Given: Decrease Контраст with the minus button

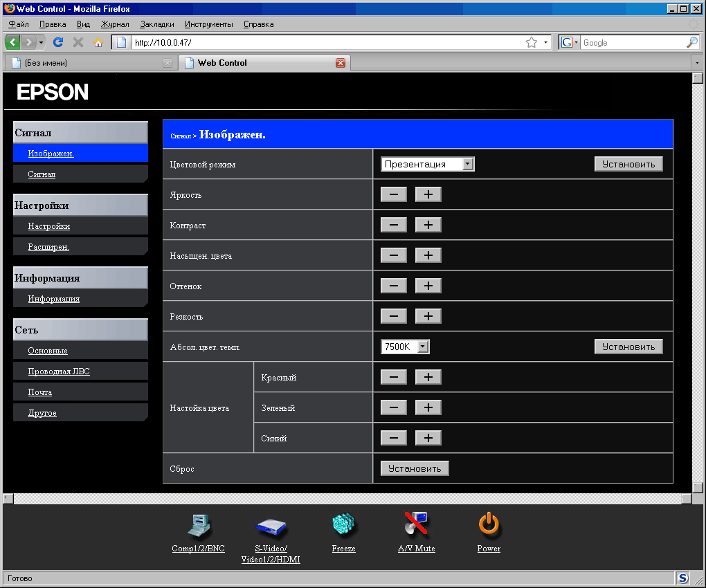Looking at the screenshot, I should coord(394,225).
